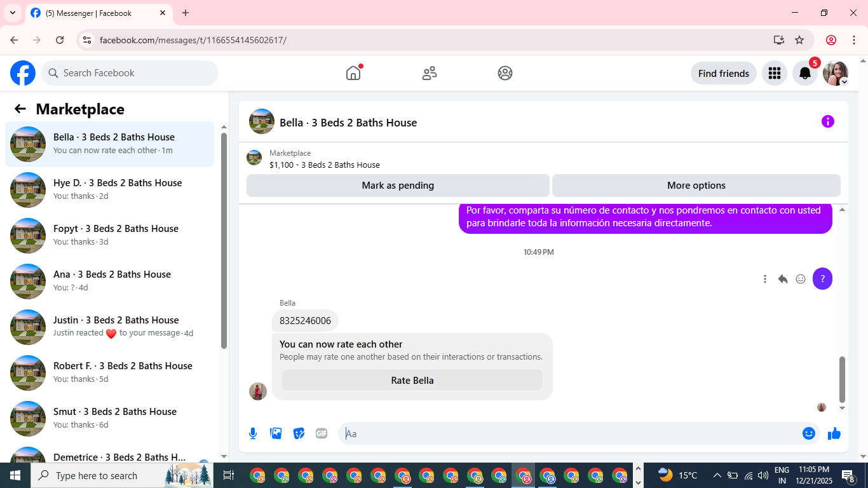Click the conversation list scrollbar
Screen dimensions: 868x488
click(x=224, y=240)
